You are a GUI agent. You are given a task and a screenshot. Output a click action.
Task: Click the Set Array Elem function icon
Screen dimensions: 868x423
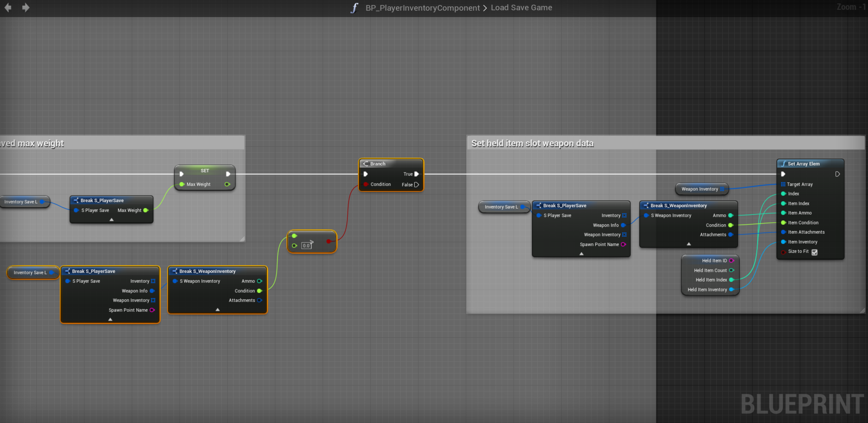pyautogui.click(x=783, y=164)
